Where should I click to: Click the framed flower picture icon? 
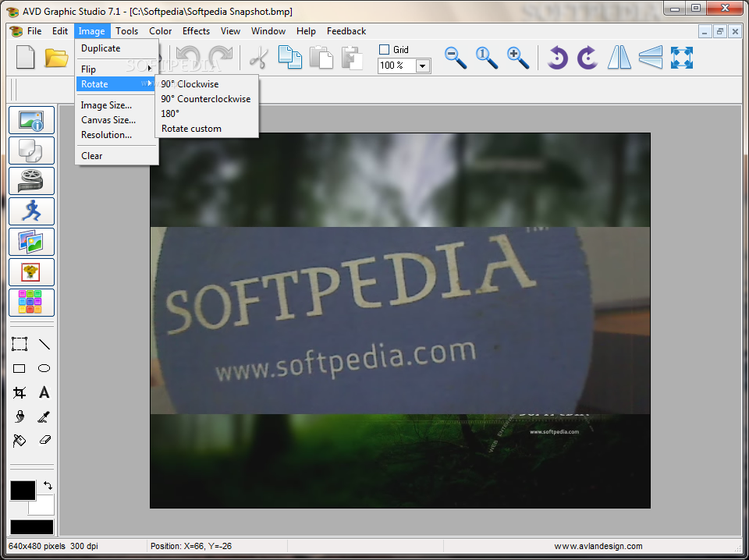(x=31, y=272)
